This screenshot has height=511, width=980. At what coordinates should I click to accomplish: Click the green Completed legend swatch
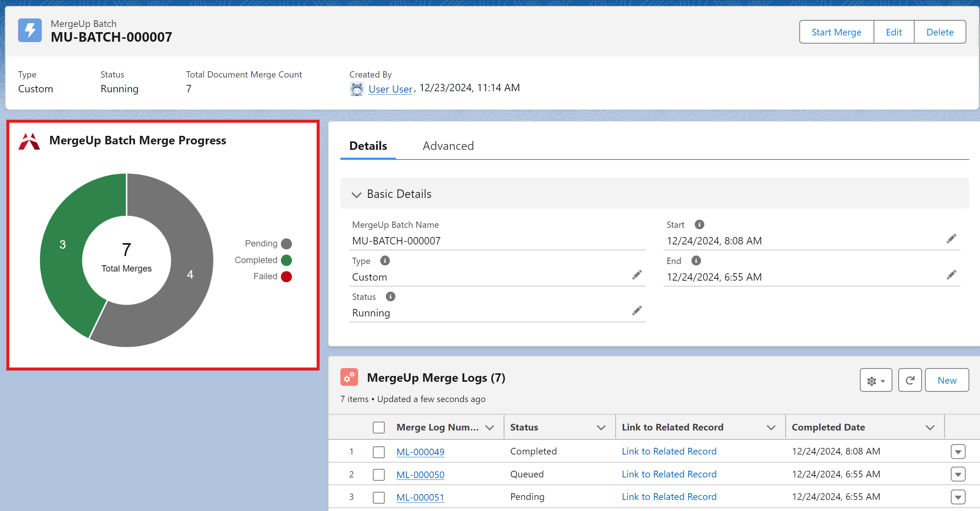(x=286, y=260)
